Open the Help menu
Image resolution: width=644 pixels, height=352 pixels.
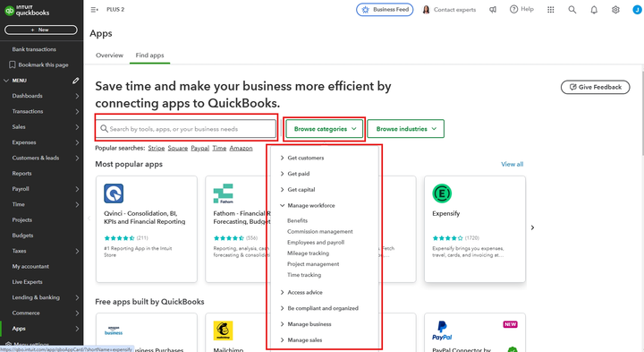click(521, 9)
